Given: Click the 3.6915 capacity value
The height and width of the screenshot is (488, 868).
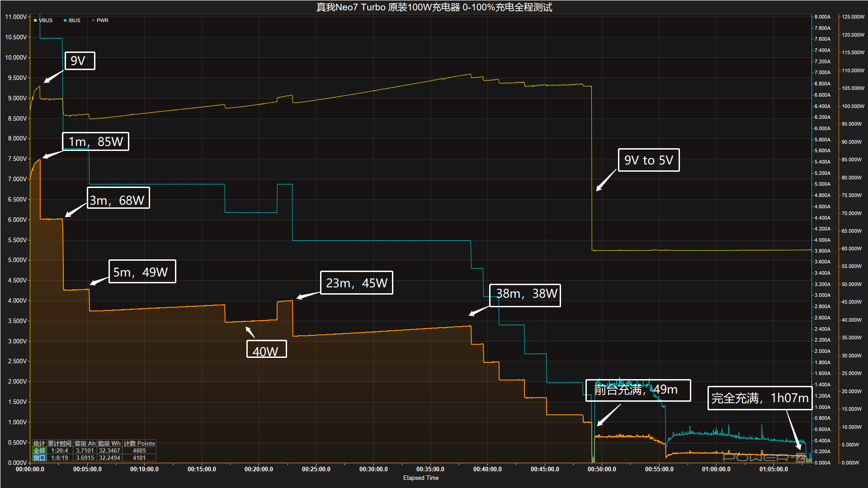Looking at the screenshot, I should coord(85,458).
